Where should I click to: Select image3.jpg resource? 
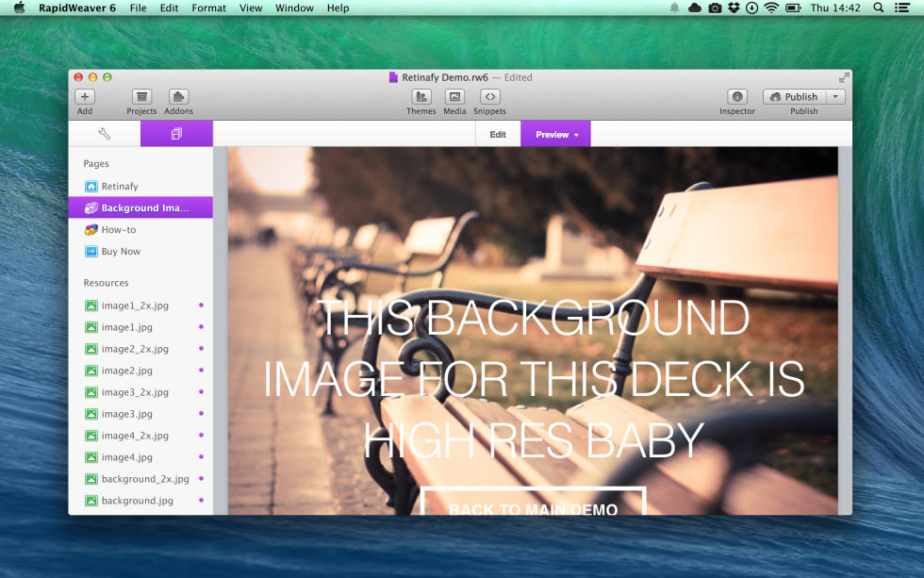[x=140, y=414]
